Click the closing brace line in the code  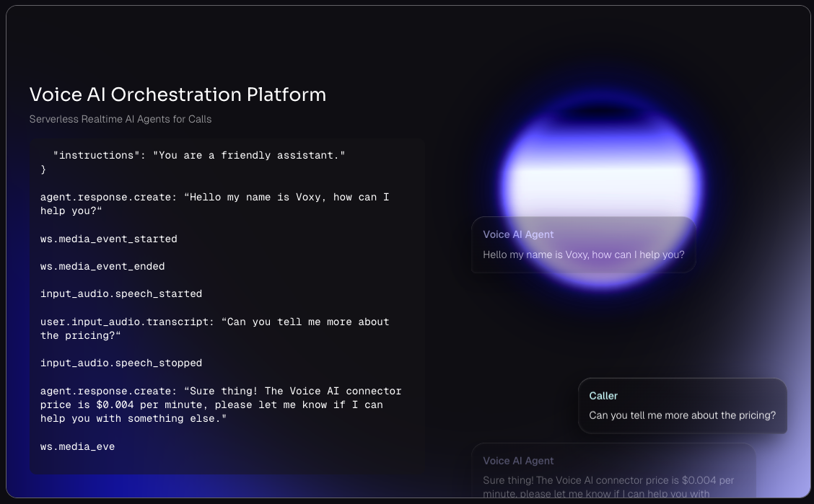43,169
